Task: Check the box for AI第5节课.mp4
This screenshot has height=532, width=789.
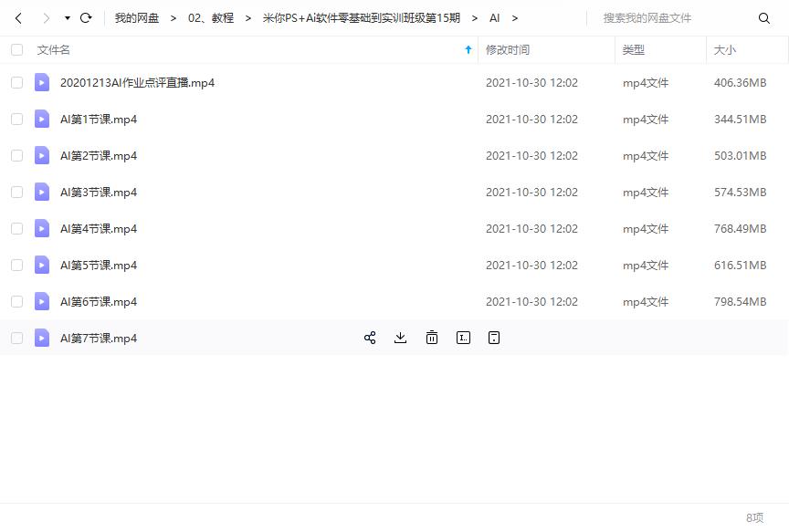Action: pyautogui.click(x=17, y=265)
